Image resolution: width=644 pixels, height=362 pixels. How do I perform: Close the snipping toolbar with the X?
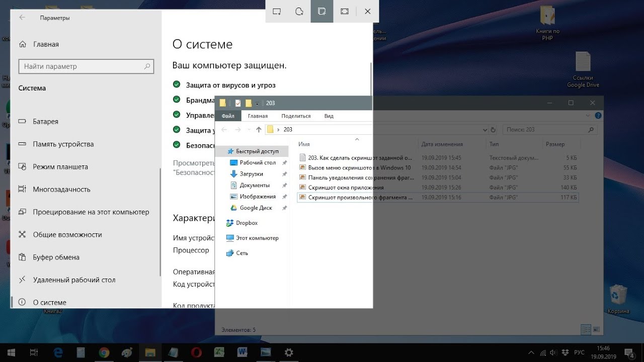[x=368, y=12]
